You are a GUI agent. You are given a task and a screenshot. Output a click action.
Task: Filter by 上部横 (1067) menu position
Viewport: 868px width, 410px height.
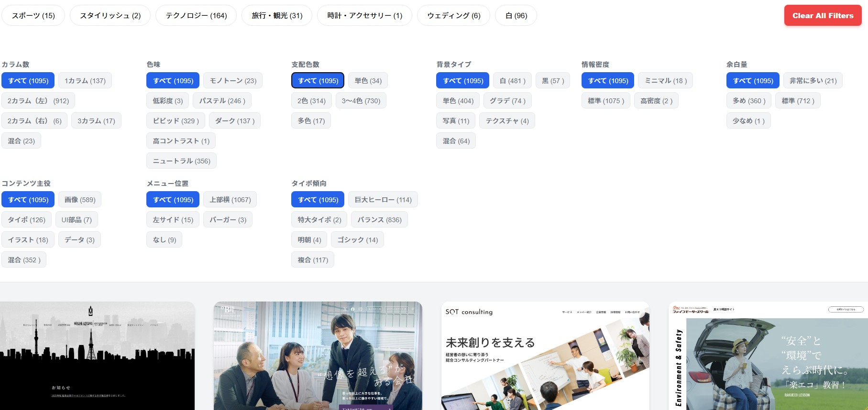tap(230, 200)
